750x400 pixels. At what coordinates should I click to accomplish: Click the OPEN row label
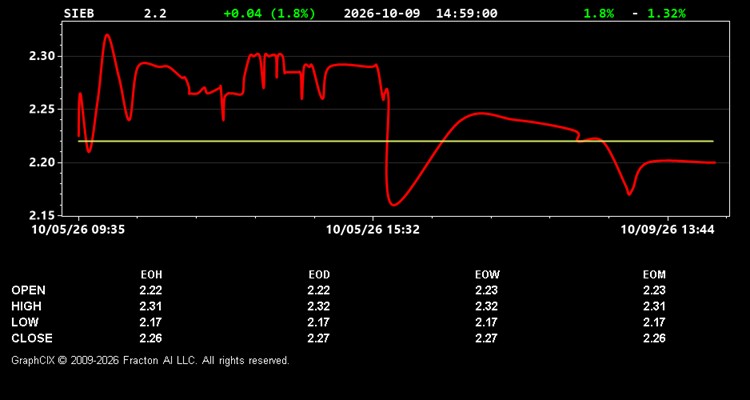click(28, 290)
